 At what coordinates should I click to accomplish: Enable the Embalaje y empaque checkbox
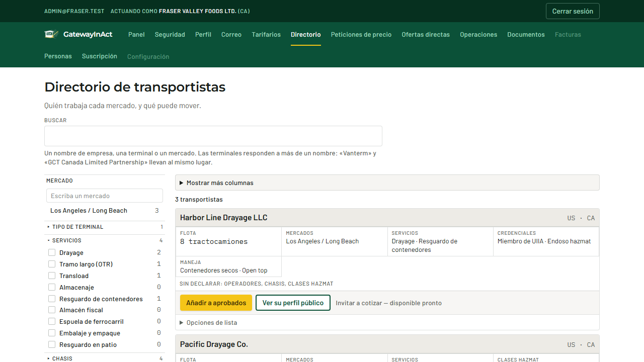click(52, 333)
